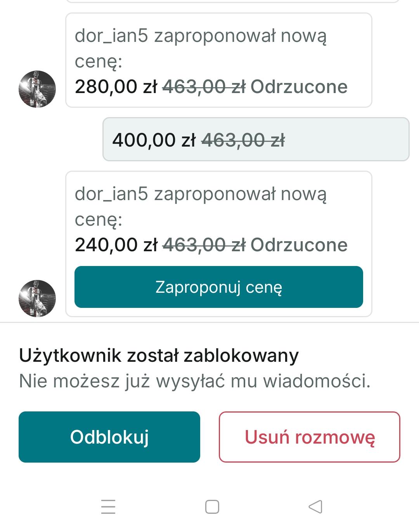The height and width of the screenshot is (532, 419).
Task: Click Odrzucone status on the 240,00 zł offer
Action: (x=299, y=245)
